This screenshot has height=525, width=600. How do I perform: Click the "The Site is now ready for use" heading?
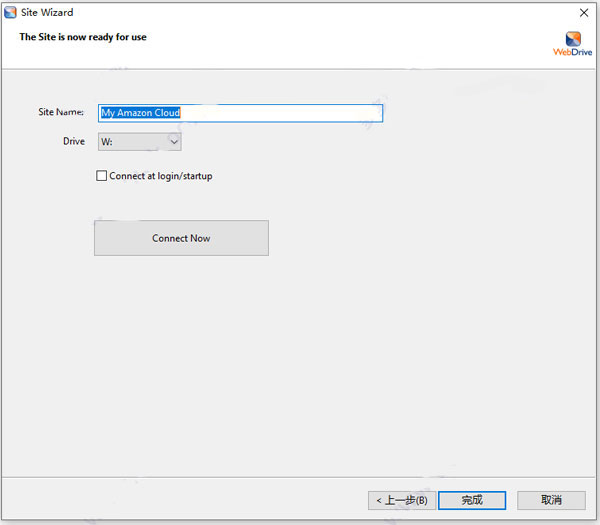(83, 37)
